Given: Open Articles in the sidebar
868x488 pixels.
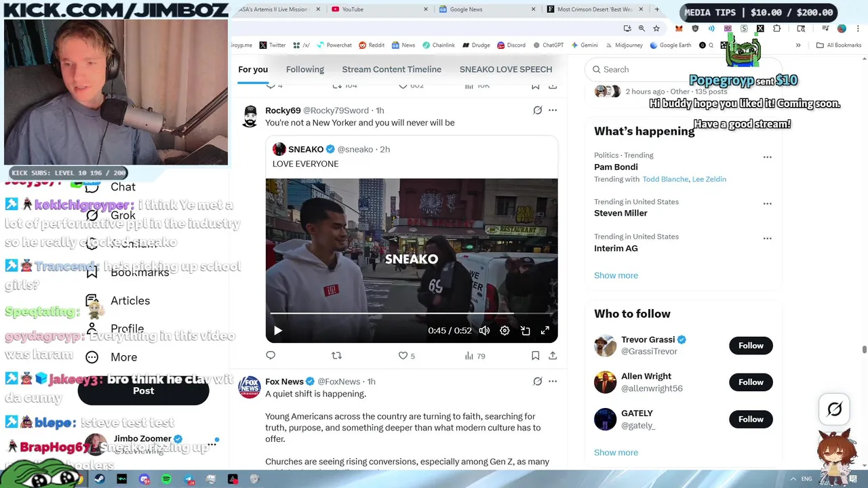Looking at the screenshot, I should pos(117,300).
